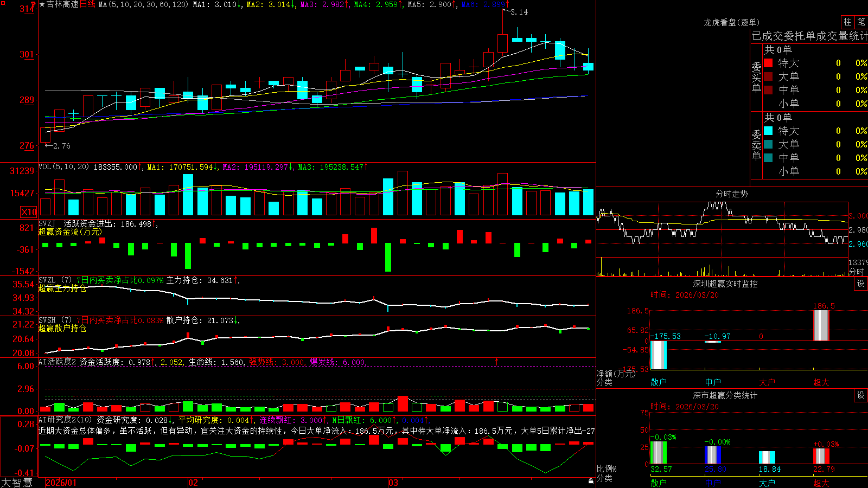Click the 22.79 red 超大 ratio bar
Screen dimensions: 868x488
point(821,456)
